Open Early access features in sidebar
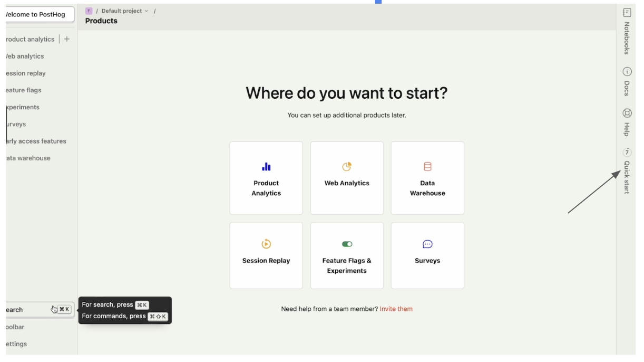 click(x=36, y=141)
